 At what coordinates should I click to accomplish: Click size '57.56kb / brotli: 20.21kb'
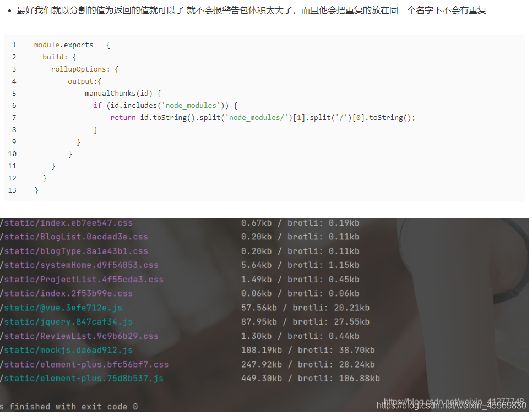(x=305, y=308)
